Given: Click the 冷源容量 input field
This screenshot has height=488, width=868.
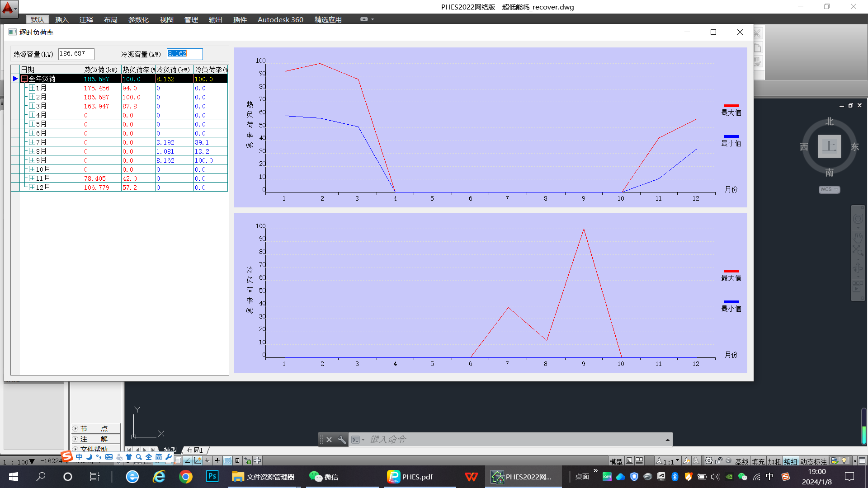Looking at the screenshot, I should click(184, 54).
